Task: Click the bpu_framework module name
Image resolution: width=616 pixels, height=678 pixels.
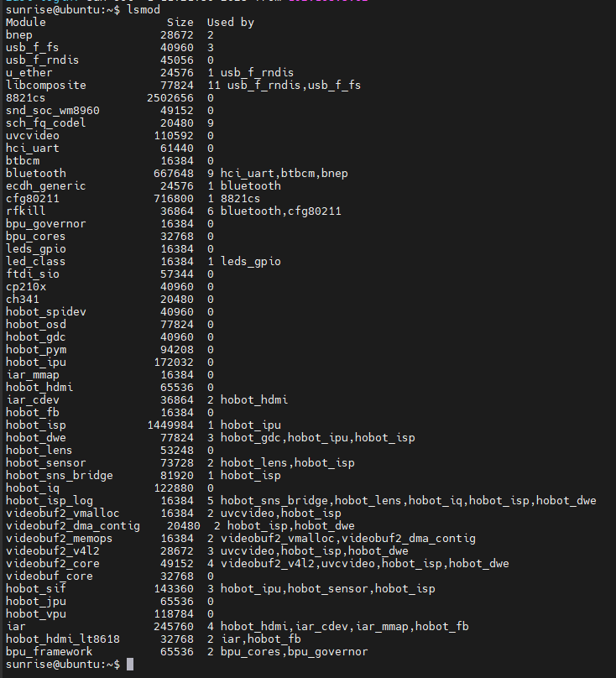Action: click(50, 652)
